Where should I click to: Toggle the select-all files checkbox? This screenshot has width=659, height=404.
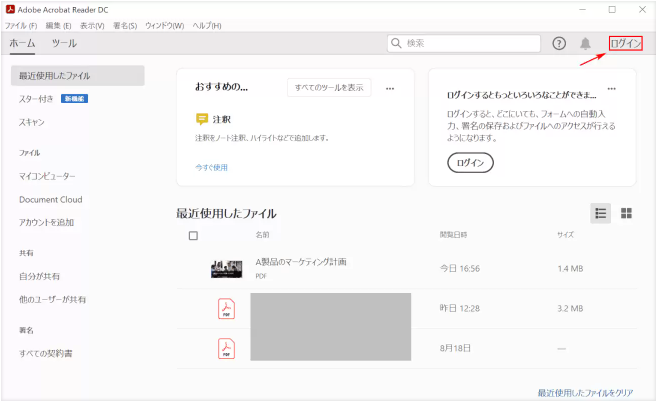[x=193, y=236]
